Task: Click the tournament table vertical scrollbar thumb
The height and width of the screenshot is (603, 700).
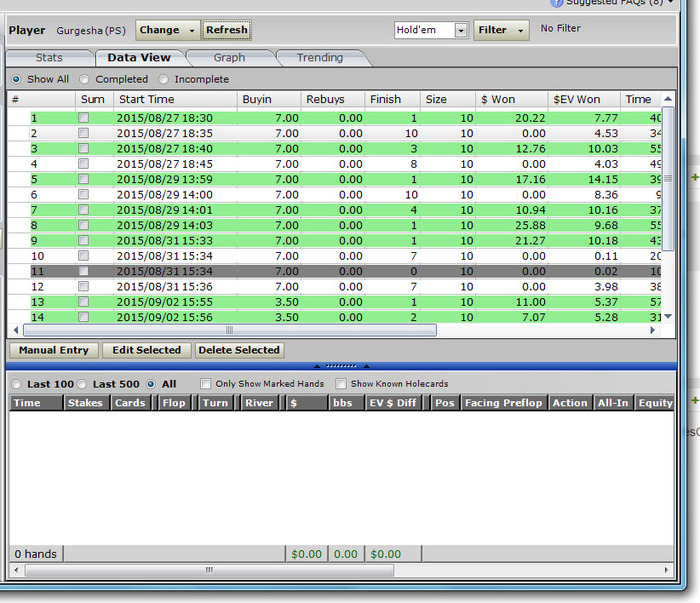Action: click(x=668, y=179)
